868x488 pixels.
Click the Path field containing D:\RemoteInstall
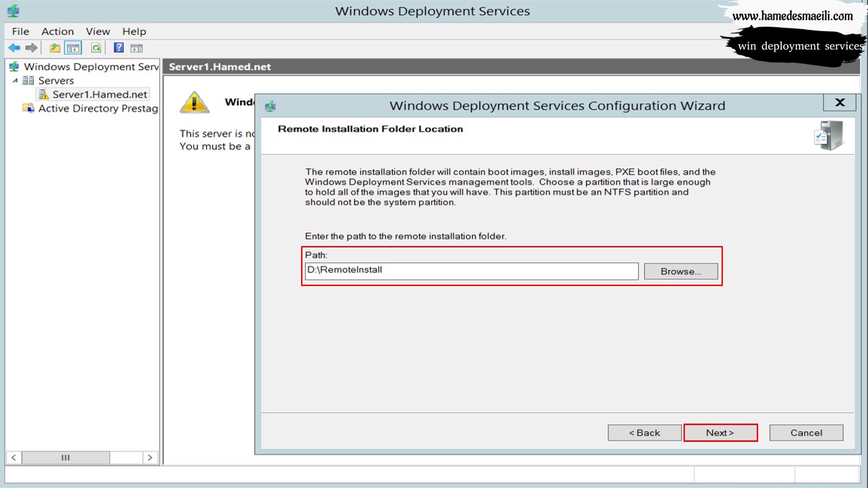pyautogui.click(x=471, y=271)
